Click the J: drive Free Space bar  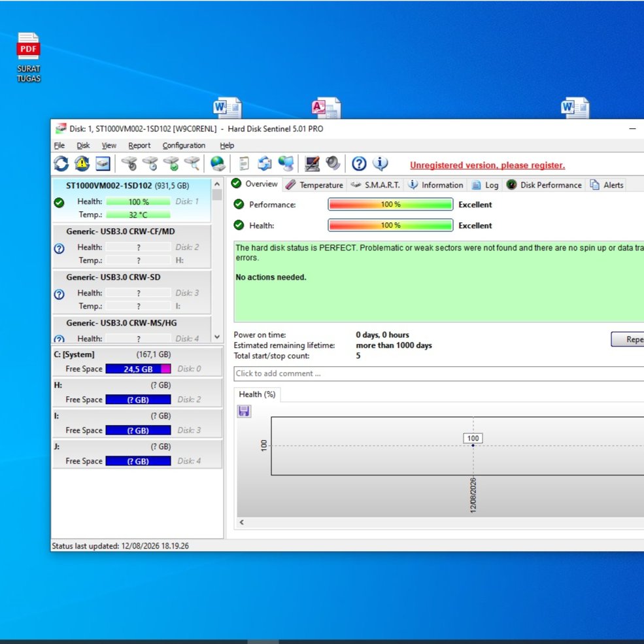(x=138, y=461)
